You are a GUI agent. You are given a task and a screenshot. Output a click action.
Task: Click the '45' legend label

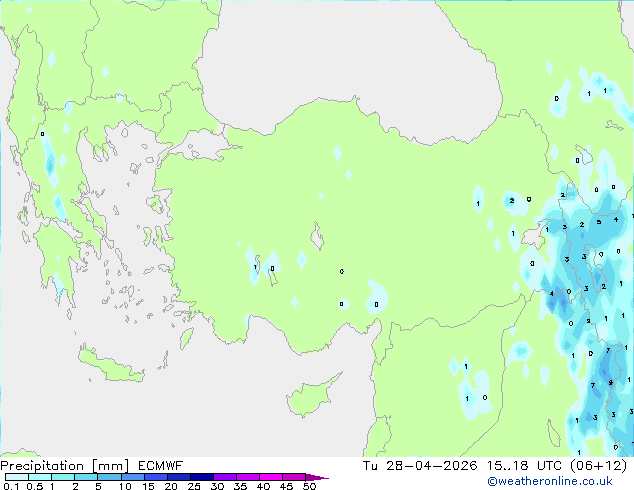click(x=286, y=486)
